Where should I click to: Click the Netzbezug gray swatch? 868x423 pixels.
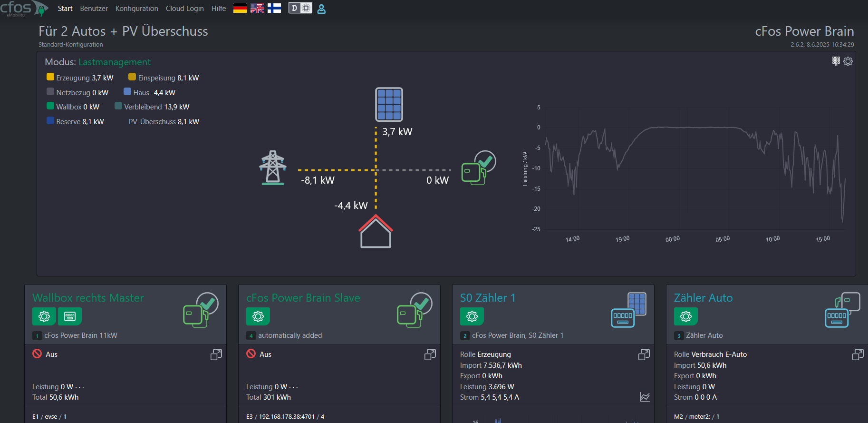pyautogui.click(x=50, y=92)
